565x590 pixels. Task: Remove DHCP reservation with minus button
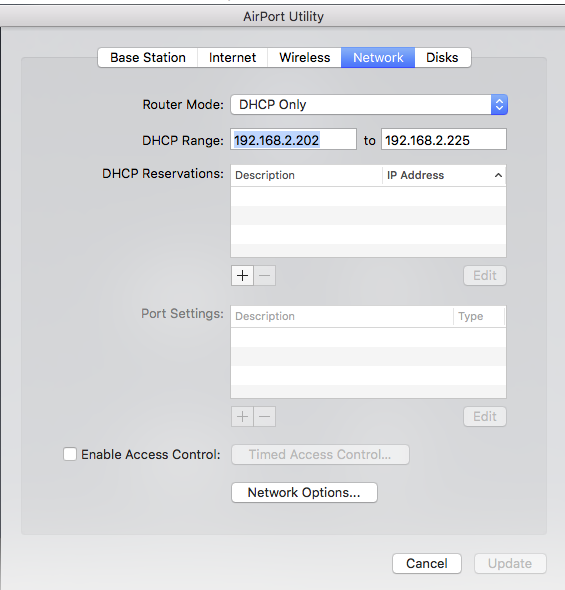click(265, 275)
